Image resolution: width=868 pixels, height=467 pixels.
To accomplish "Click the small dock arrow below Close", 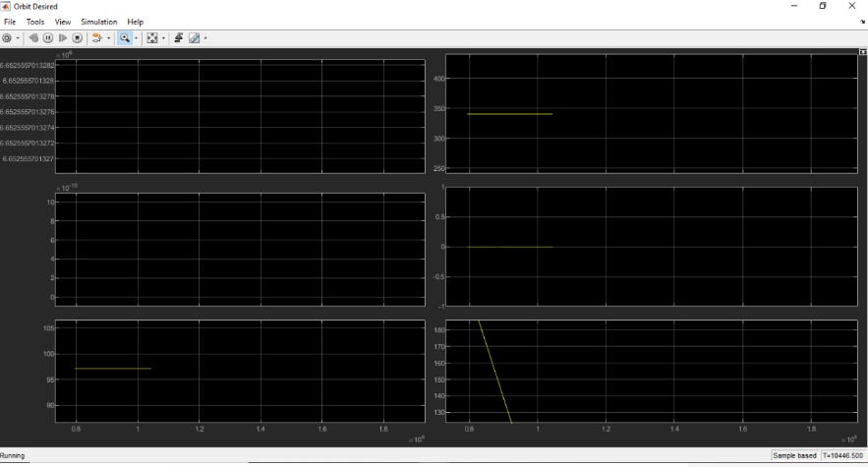I will [x=862, y=22].
